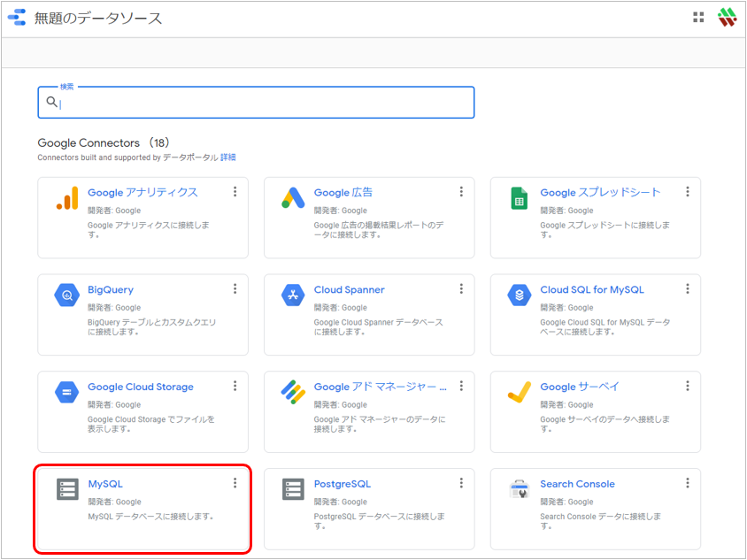Click the Data Portal logo icon
Screen dimensions: 747x560
17,17
